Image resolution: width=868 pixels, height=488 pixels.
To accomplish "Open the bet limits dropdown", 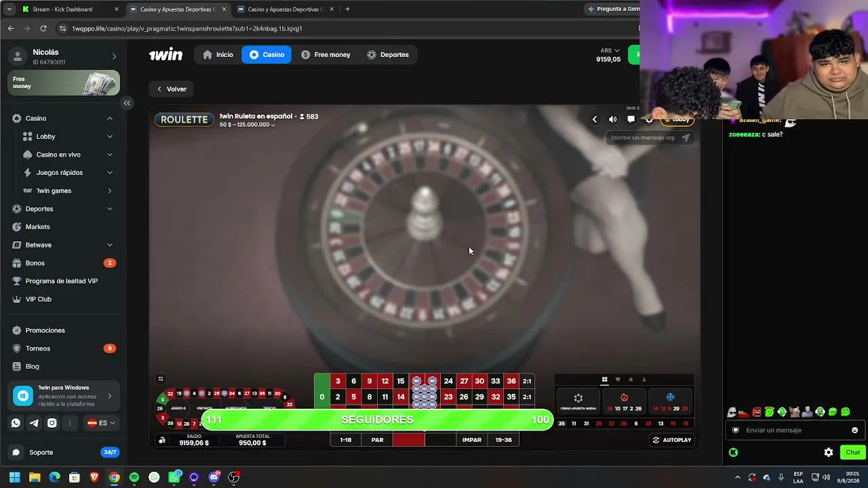I will click(247, 125).
